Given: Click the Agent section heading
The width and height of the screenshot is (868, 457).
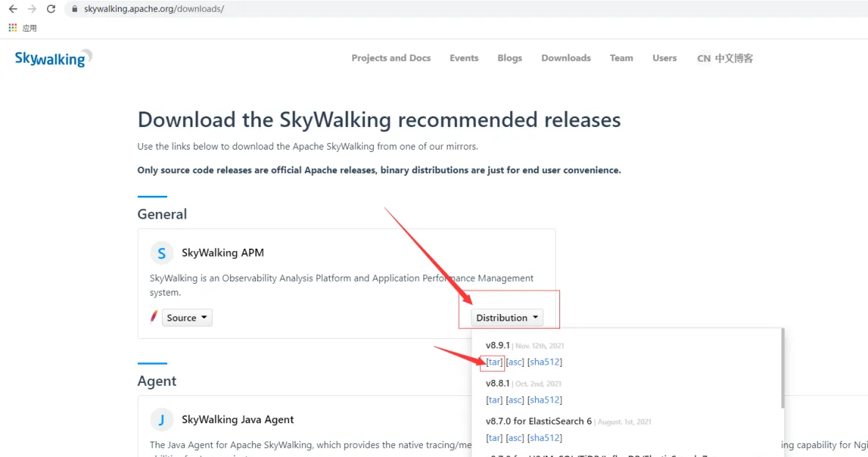Looking at the screenshot, I should 157,381.
